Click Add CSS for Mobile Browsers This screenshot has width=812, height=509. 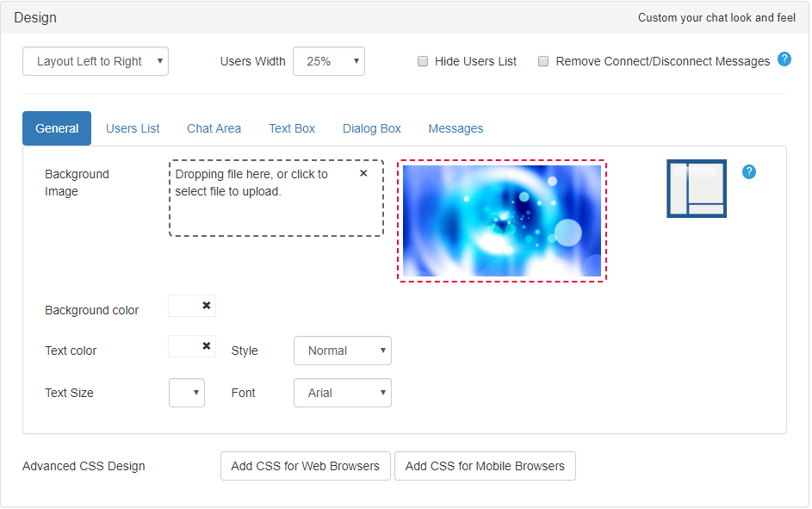click(485, 466)
